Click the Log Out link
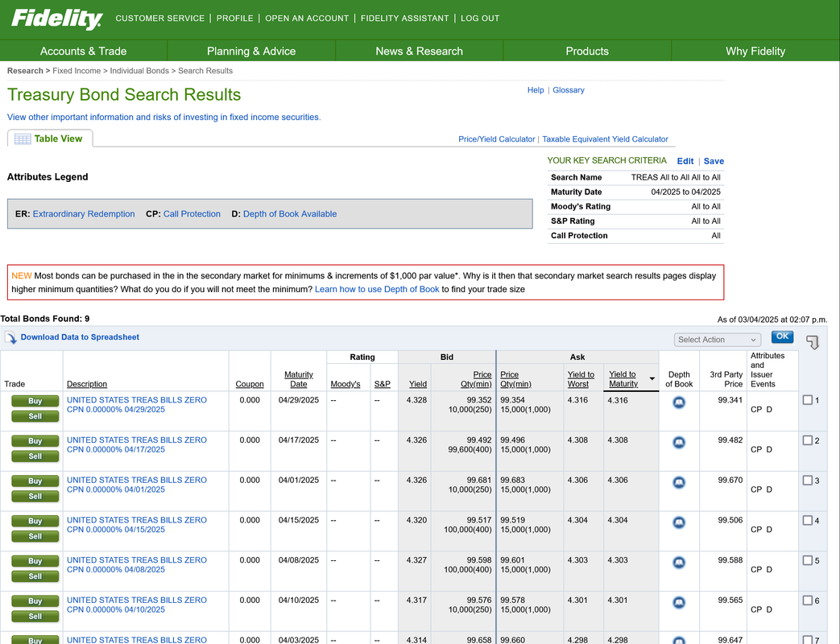Image resolution: width=840 pixels, height=644 pixels. (x=480, y=19)
